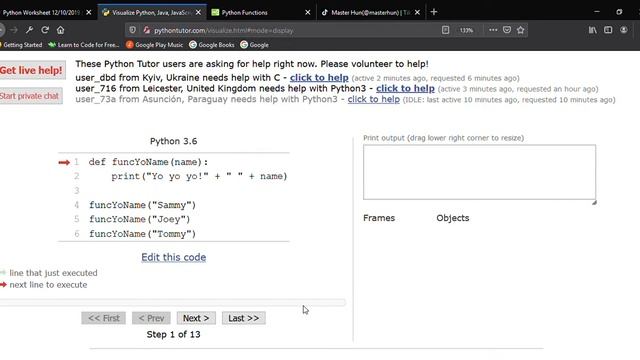
Task: Reload the page with the refresh icon
Action: 45,30
